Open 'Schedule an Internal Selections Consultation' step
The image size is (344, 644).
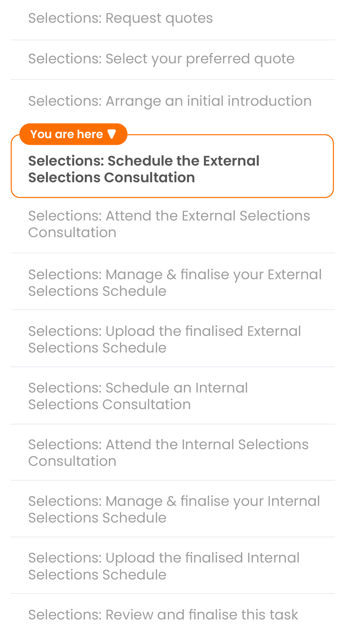(138, 396)
